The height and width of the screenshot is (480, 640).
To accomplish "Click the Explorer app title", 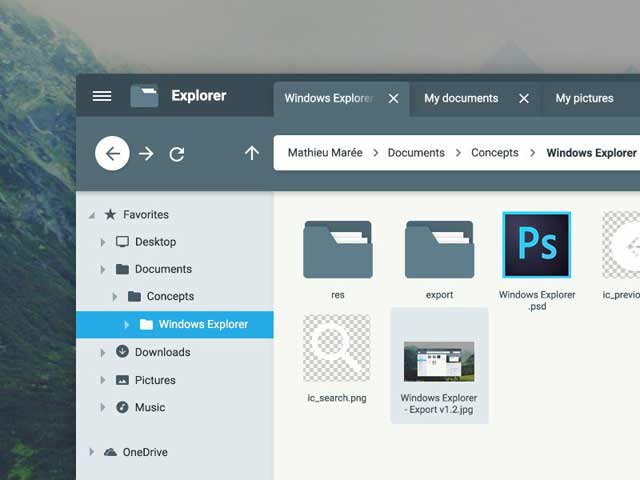I will [x=199, y=96].
